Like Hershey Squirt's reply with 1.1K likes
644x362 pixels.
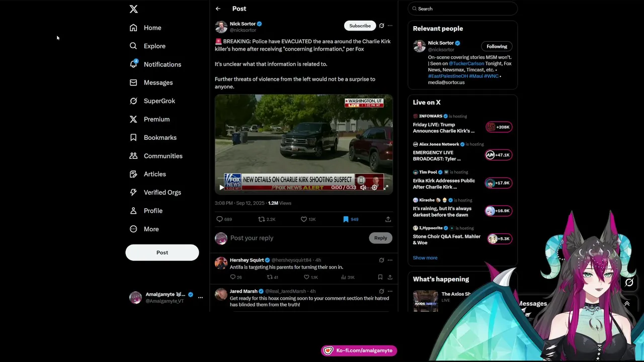click(x=306, y=277)
